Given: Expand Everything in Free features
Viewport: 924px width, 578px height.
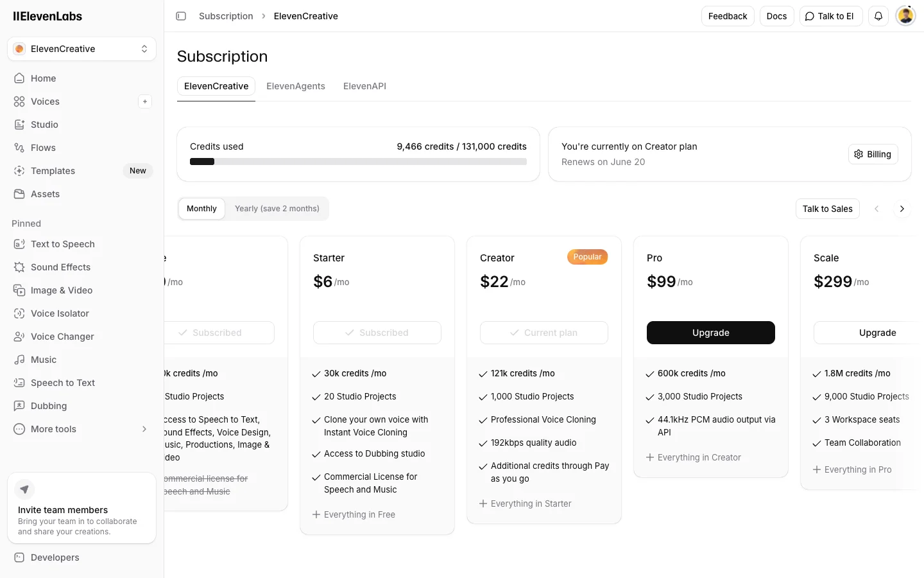Looking at the screenshot, I should pyautogui.click(x=354, y=514).
